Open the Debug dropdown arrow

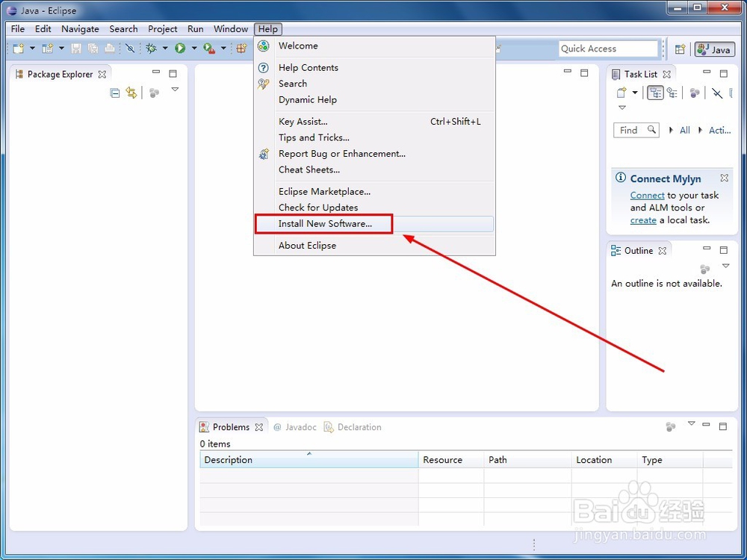click(x=165, y=48)
